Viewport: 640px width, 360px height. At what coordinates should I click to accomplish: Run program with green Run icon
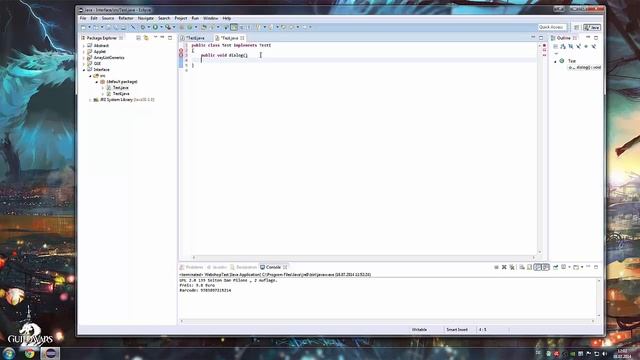click(x=155, y=27)
